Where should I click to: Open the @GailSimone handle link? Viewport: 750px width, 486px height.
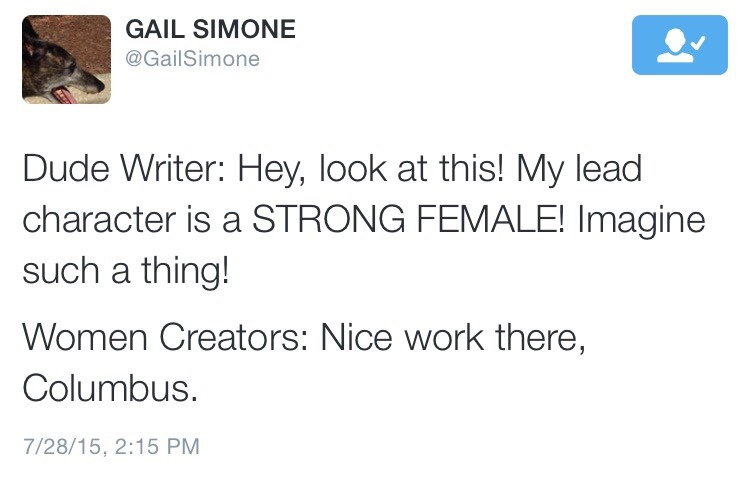[x=192, y=59]
